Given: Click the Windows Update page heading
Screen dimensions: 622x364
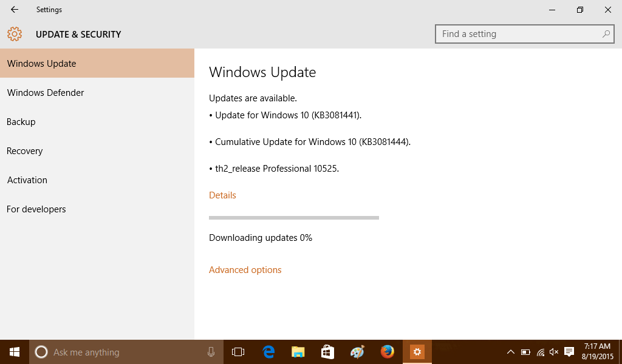Looking at the screenshot, I should pos(262,72).
